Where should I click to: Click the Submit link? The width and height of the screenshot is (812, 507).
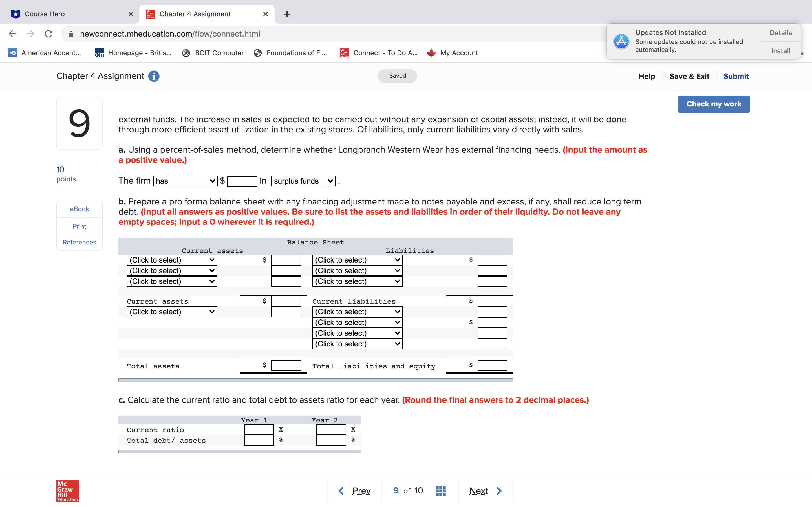click(x=736, y=76)
